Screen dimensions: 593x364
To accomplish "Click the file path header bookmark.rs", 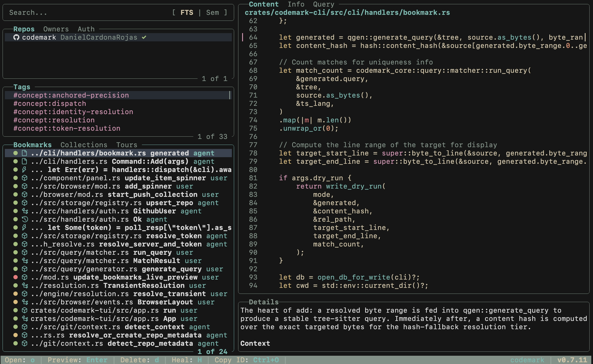I will click(x=347, y=12).
